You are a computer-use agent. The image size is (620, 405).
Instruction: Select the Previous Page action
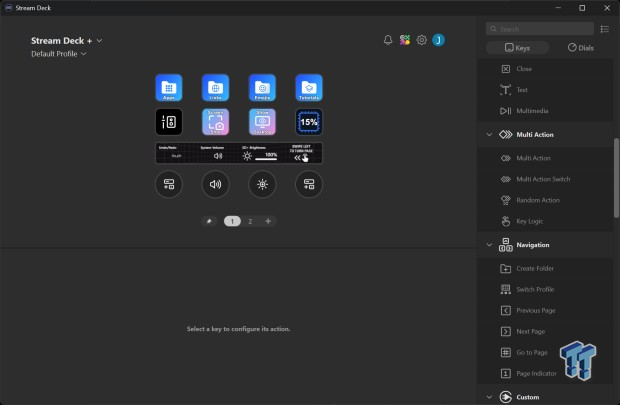(546, 310)
